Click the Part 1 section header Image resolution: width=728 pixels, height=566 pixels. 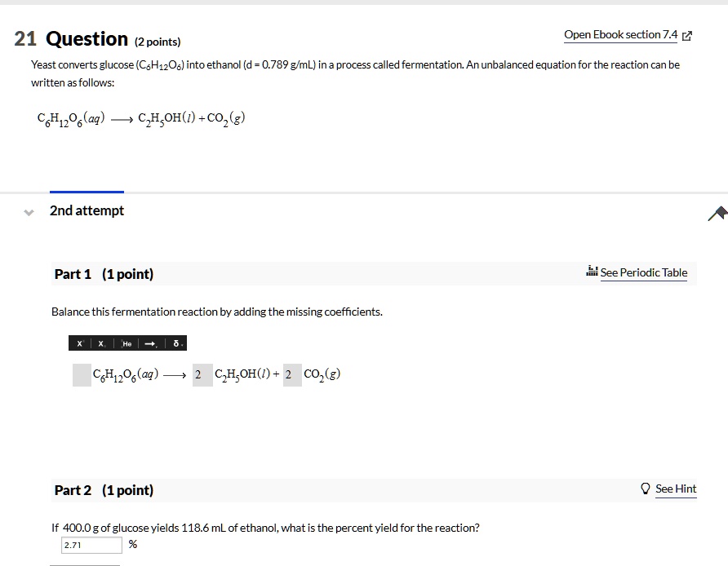coord(374,274)
